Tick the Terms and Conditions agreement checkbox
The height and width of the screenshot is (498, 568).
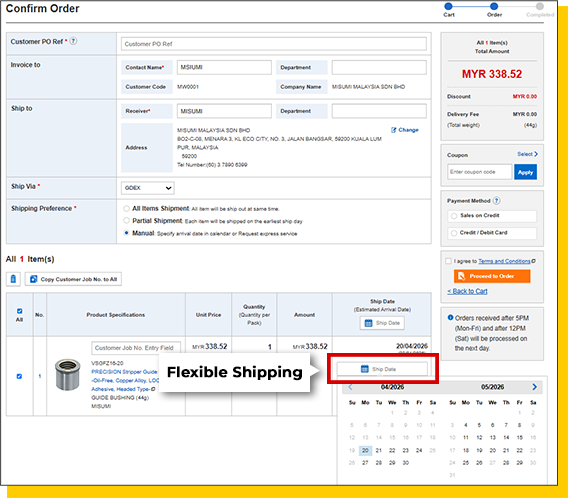pos(448,261)
